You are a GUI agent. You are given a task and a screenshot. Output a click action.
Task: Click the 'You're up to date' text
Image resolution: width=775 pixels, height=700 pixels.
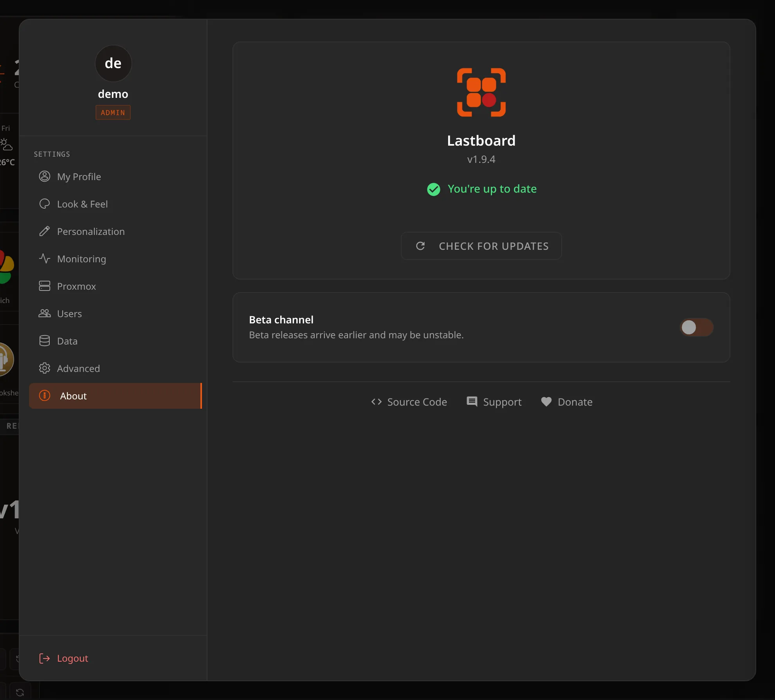pyautogui.click(x=492, y=189)
